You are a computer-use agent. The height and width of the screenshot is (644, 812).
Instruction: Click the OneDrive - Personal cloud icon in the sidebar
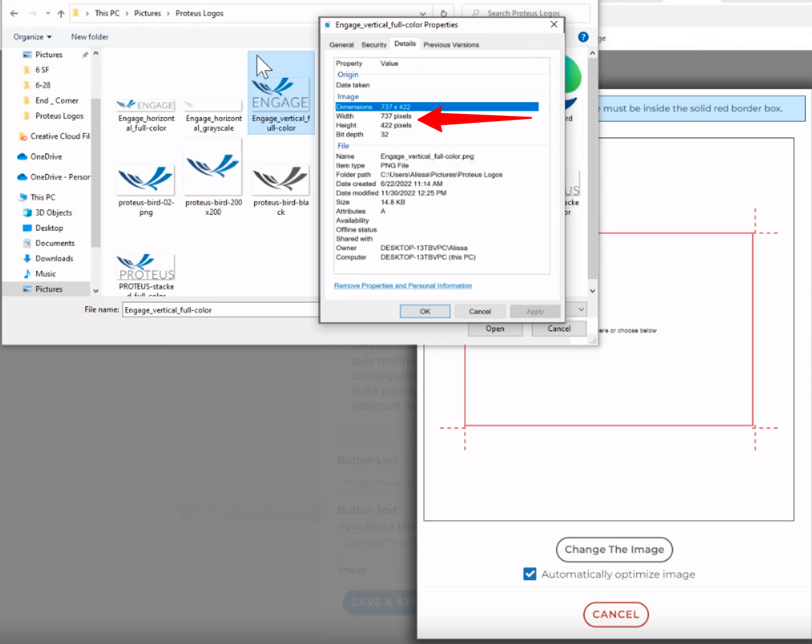point(23,177)
